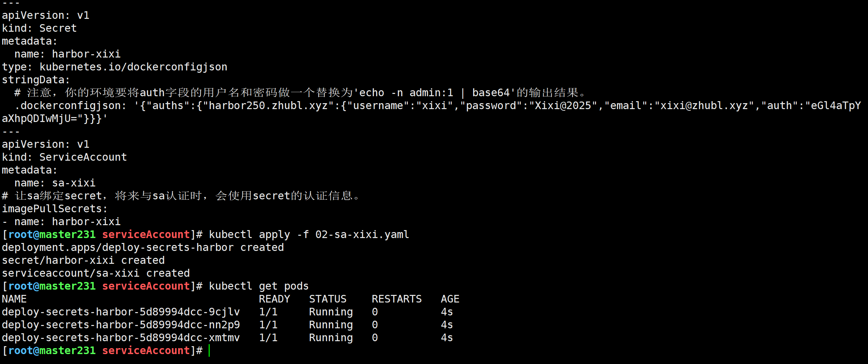Click the password value "Xixi@2025"
The image size is (868, 364).
(563, 105)
